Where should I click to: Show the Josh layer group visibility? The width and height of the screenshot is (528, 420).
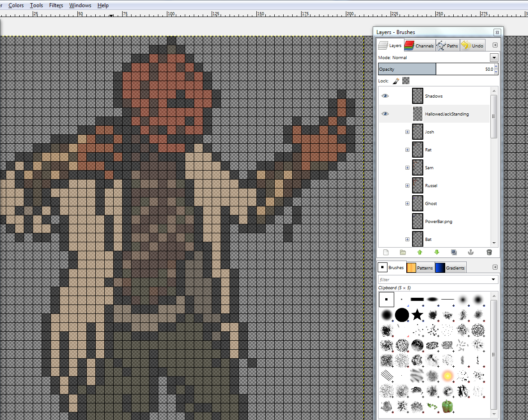[385, 132]
